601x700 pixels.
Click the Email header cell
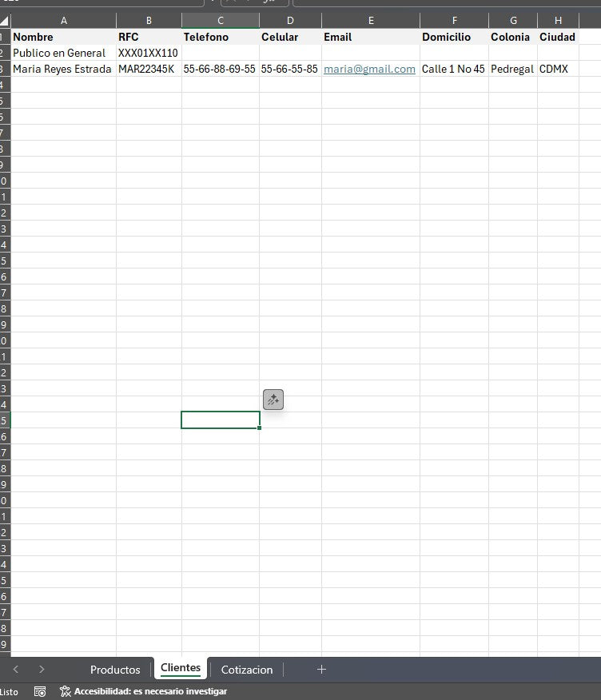pos(371,37)
